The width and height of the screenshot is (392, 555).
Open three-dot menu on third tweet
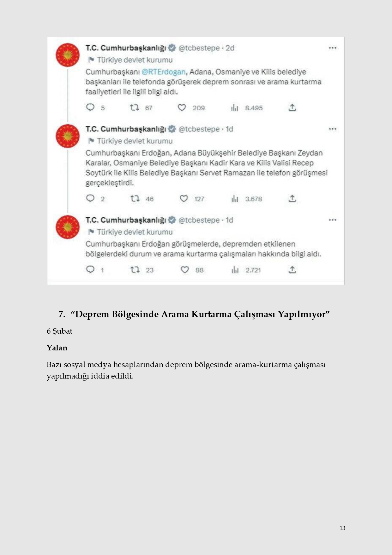(332, 220)
